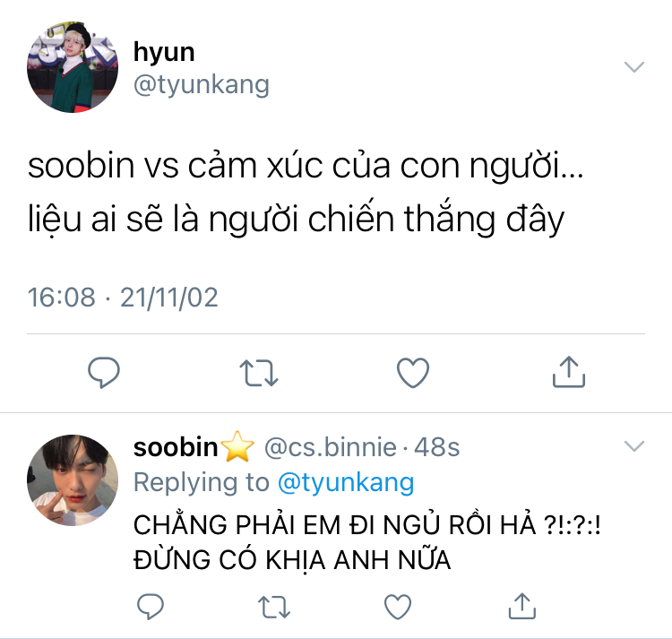Open soobin's profile picture

pos(73,480)
